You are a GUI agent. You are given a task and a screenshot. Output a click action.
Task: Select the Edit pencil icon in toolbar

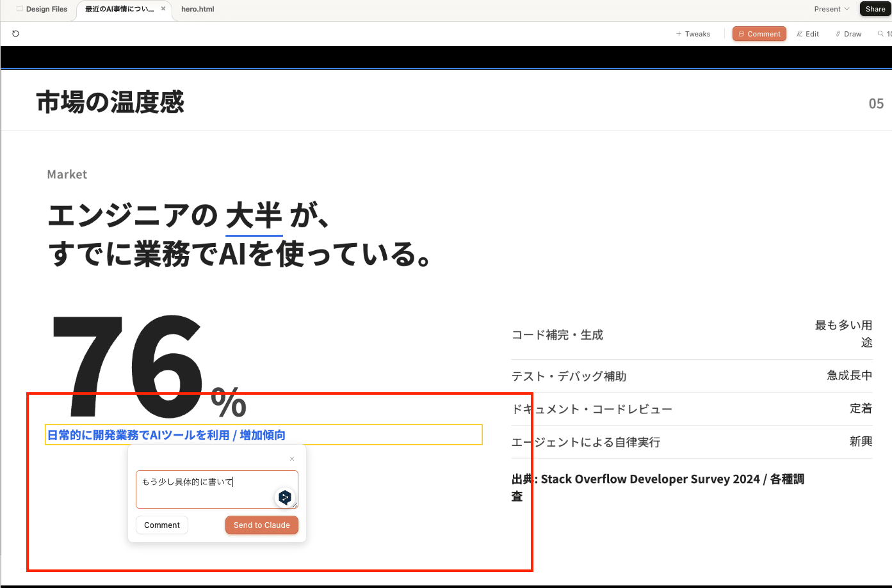[x=799, y=33]
